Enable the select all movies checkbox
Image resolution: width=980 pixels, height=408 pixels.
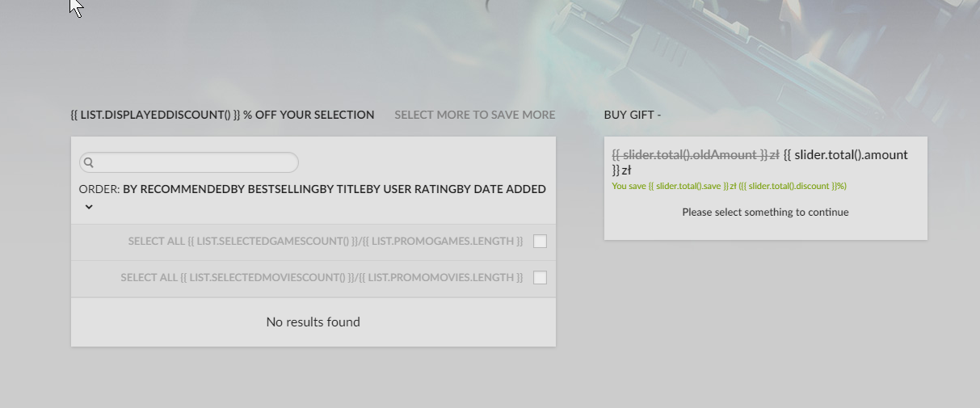point(540,277)
